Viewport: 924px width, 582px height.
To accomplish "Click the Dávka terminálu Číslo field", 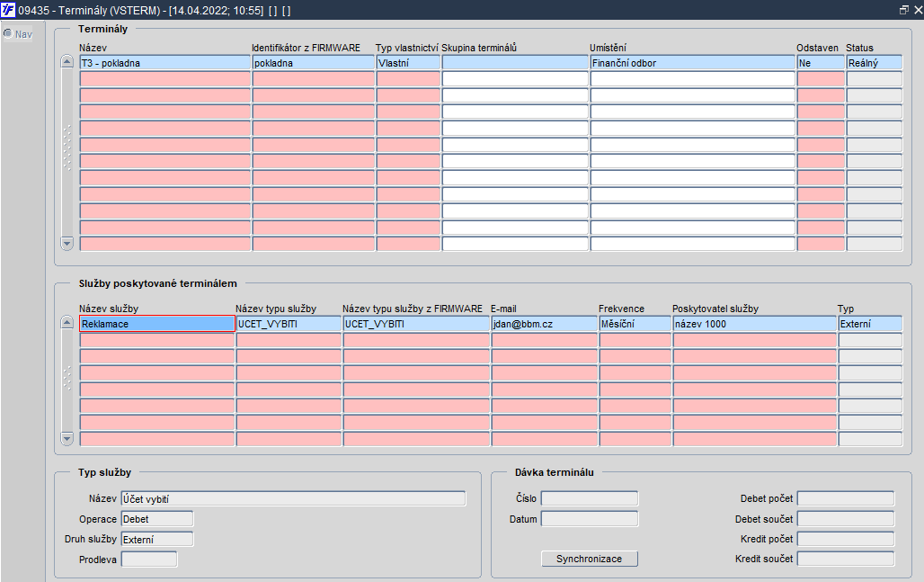I will (x=590, y=498).
